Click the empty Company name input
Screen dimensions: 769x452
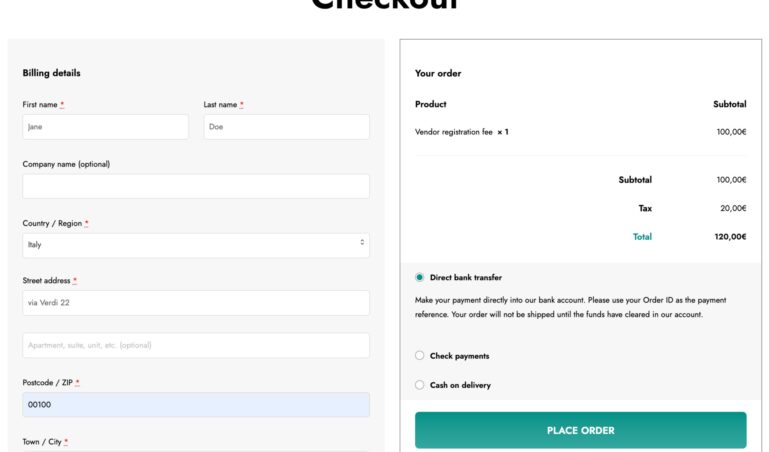pos(195,186)
